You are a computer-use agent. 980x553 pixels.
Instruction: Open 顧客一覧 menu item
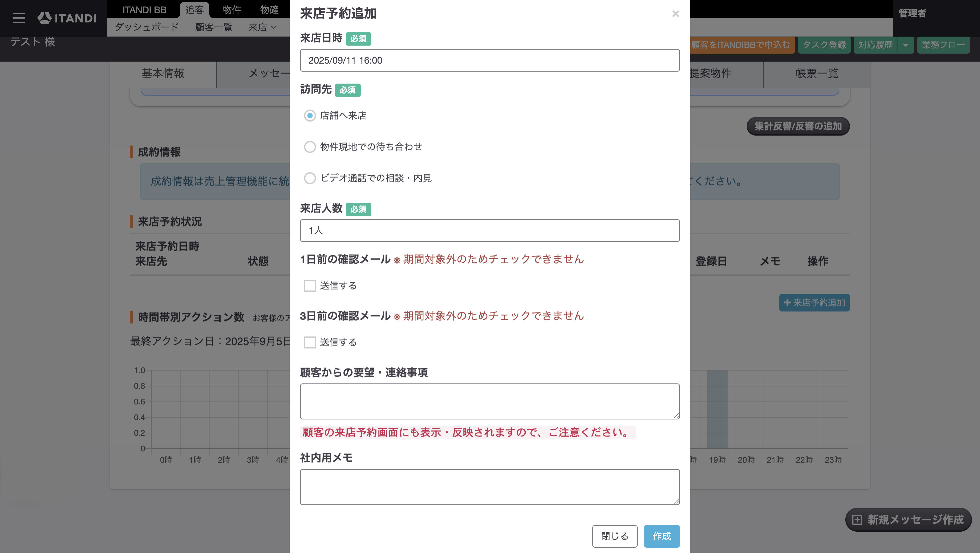tap(213, 27)
